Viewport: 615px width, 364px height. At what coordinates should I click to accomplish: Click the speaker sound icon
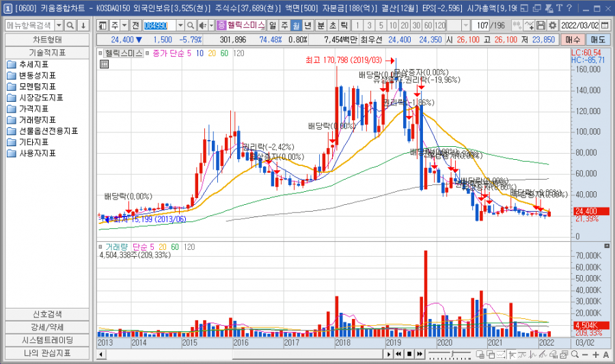[202, 25]
